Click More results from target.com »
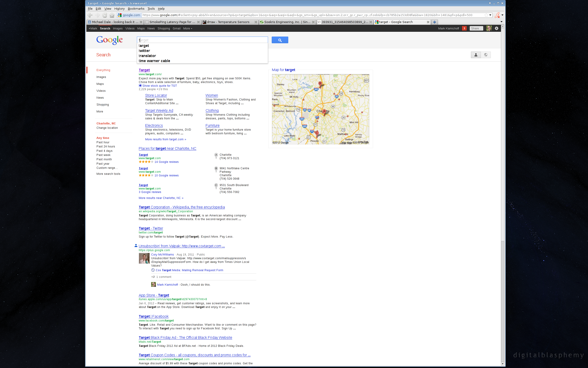 point(165,139)
